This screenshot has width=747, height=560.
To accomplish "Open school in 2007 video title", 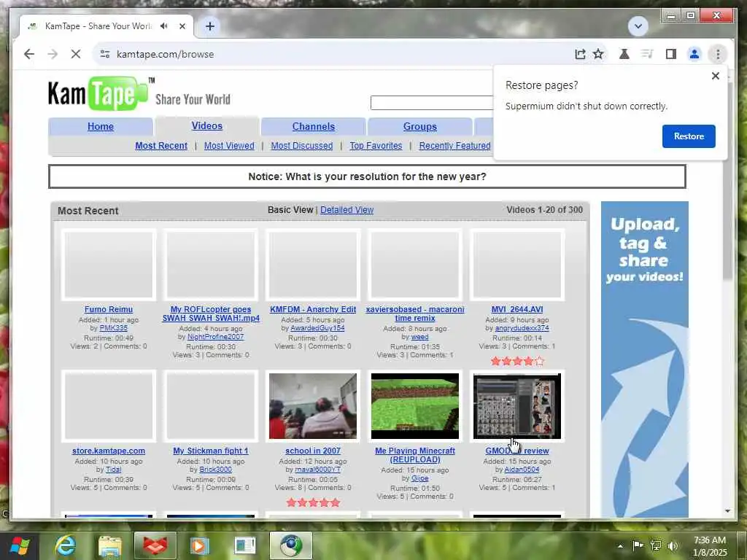I will click(x=313, y=451).
